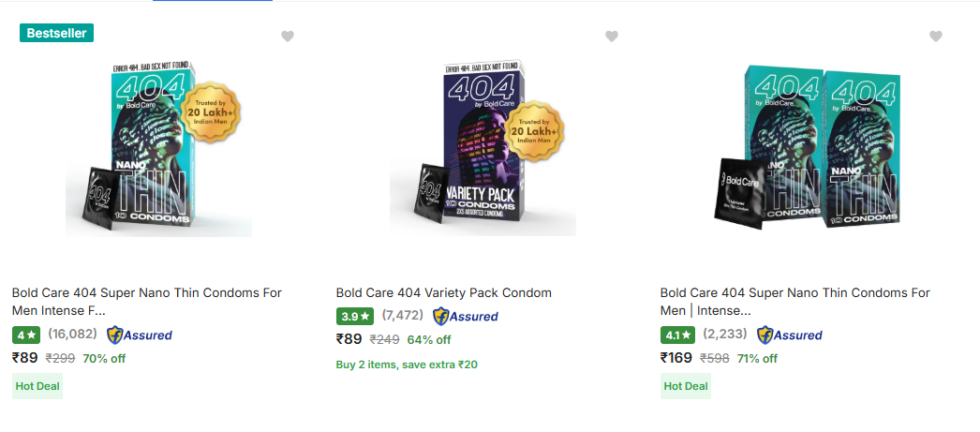Click Assured badge under first product
Viewport: 980px width, 432px height.
tap(140, 335)
